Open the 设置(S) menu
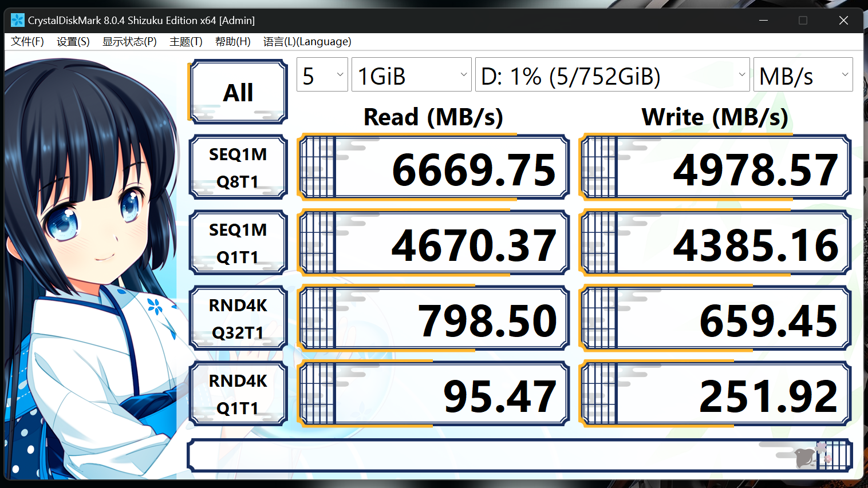Screen dimensions: 868x488 tap(73, 42)
